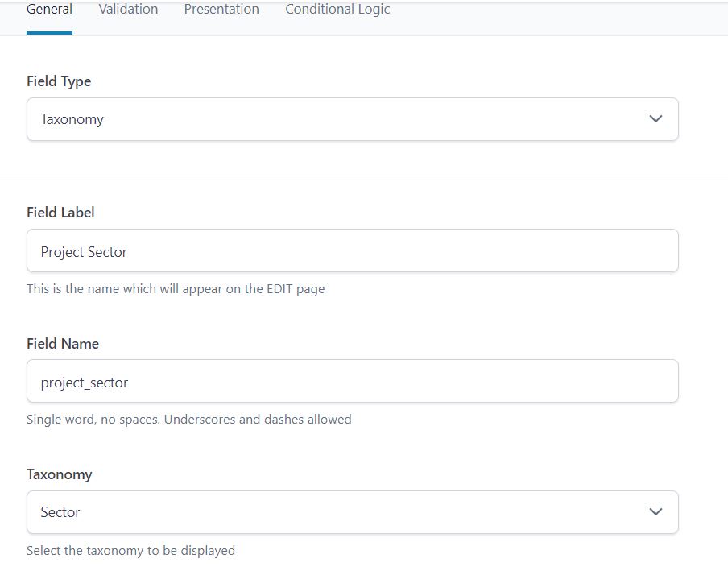The height and width of the screenshot is (579, 728).
Task: Click the blue underline beneath General tab
Action: pos(49,33)
